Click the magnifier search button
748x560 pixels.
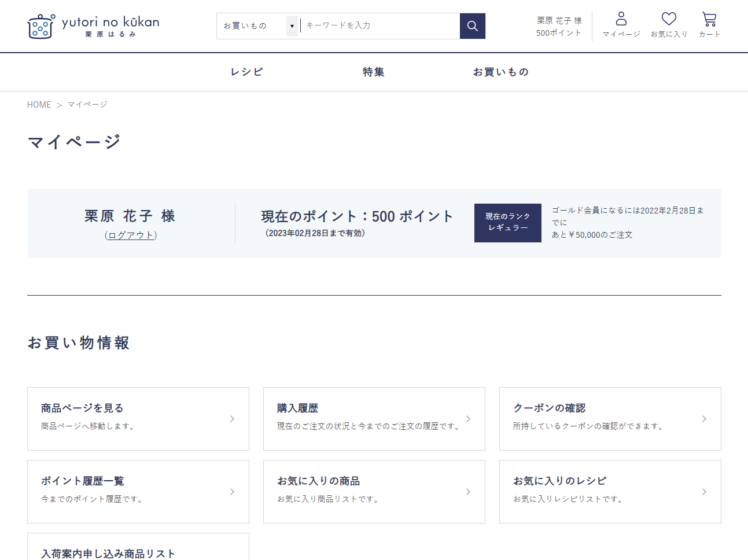(473, 26)
